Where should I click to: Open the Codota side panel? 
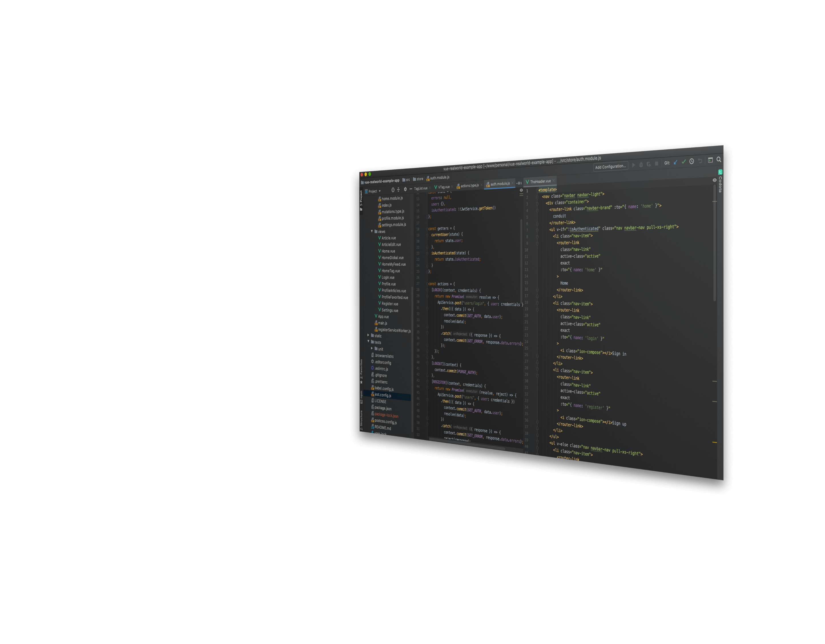tap(720, 184)
